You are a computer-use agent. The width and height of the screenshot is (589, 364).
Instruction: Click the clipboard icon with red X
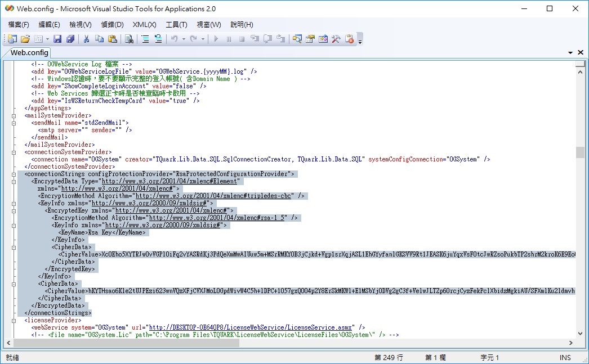coord(349,39)
